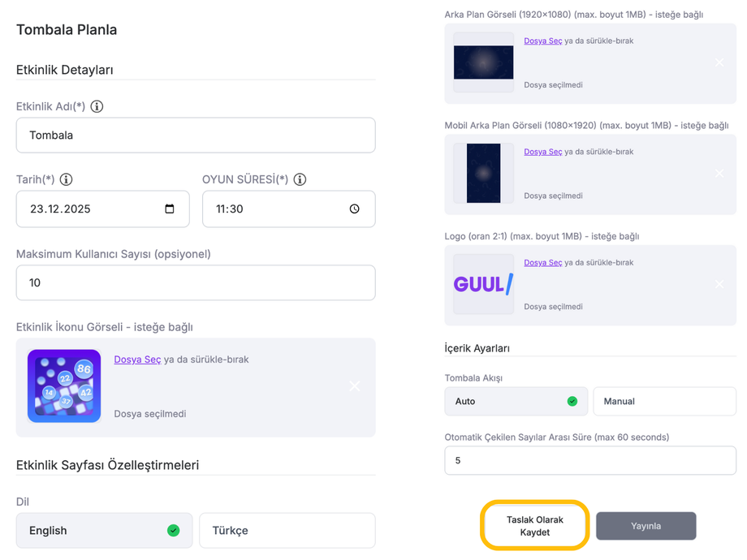This screenshot has width=747, height=560.
Task: Click Dosya Seç link for logo
Action: (542, 262)
